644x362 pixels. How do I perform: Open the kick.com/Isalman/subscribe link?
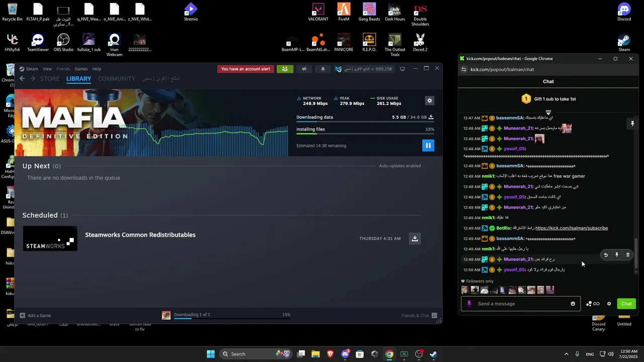(x=572, y=228)
